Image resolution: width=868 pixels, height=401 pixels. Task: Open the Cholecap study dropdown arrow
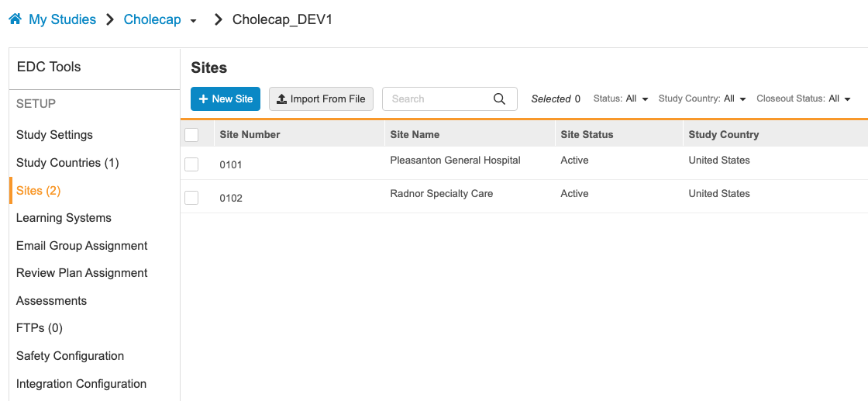point(193,21)
